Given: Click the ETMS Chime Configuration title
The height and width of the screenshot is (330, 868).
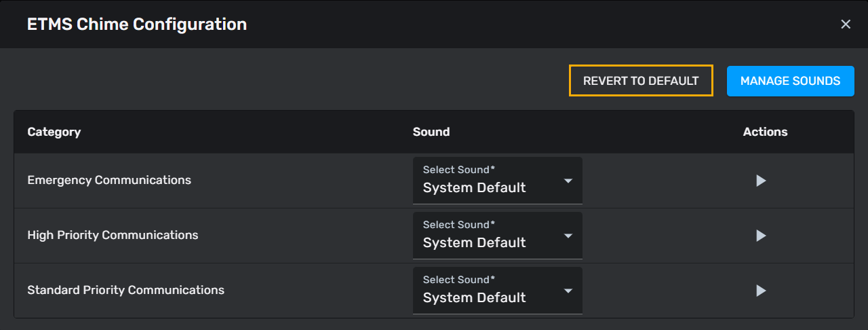Looking at the screenshot, I should (x=137, y=24).
